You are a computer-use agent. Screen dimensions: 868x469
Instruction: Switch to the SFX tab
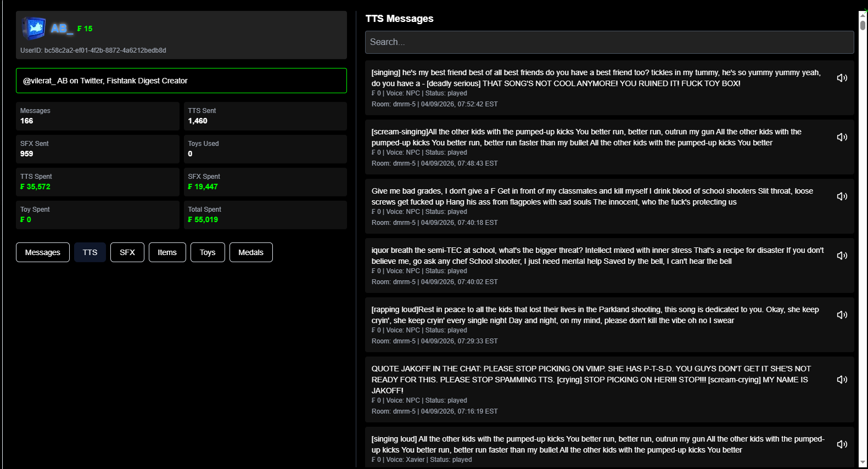[x=127, y=252]
